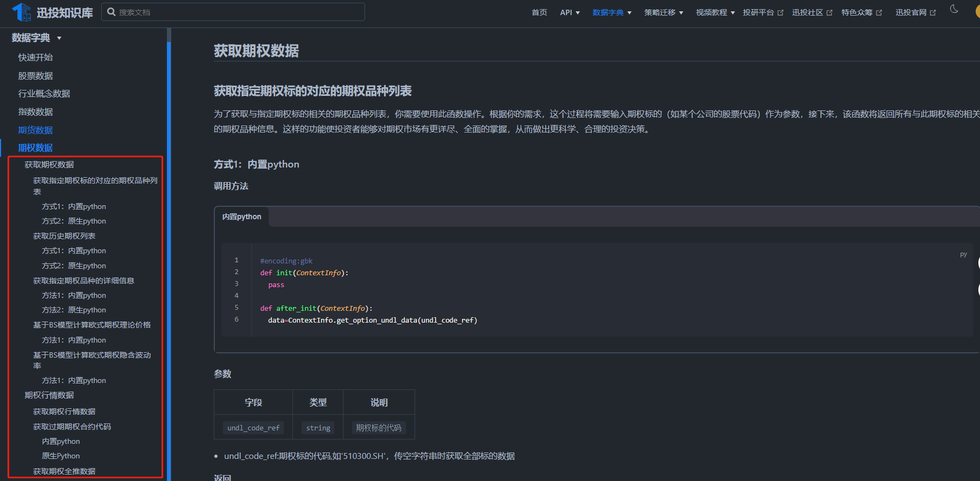Open 指数数据 in sidebar
This screenshot has height=481, width=980.
[x=36, y=111]
